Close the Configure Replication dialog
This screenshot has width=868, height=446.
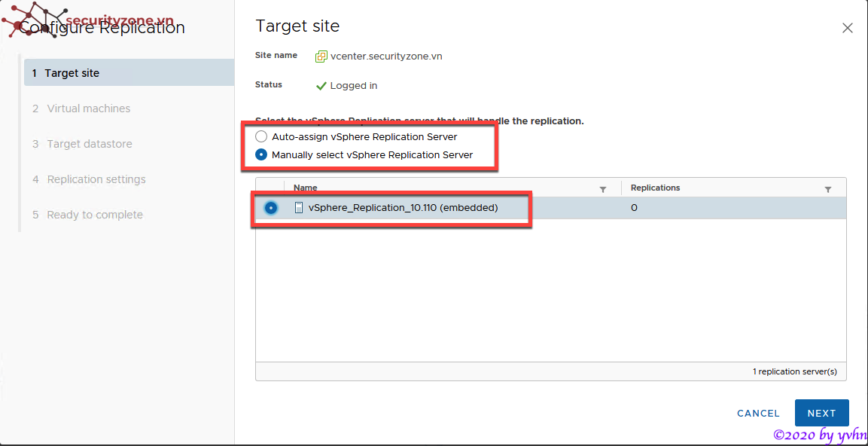(847, 29)
